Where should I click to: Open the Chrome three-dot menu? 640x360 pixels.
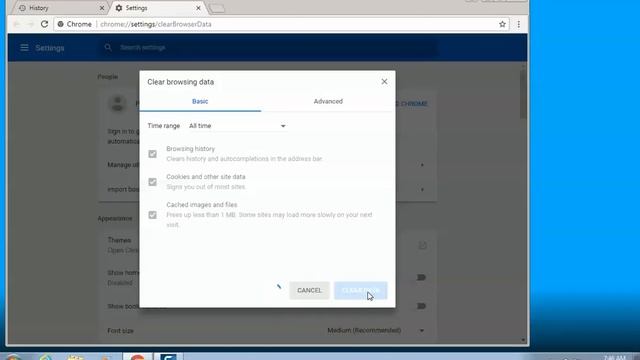click(x=519, y=24)
